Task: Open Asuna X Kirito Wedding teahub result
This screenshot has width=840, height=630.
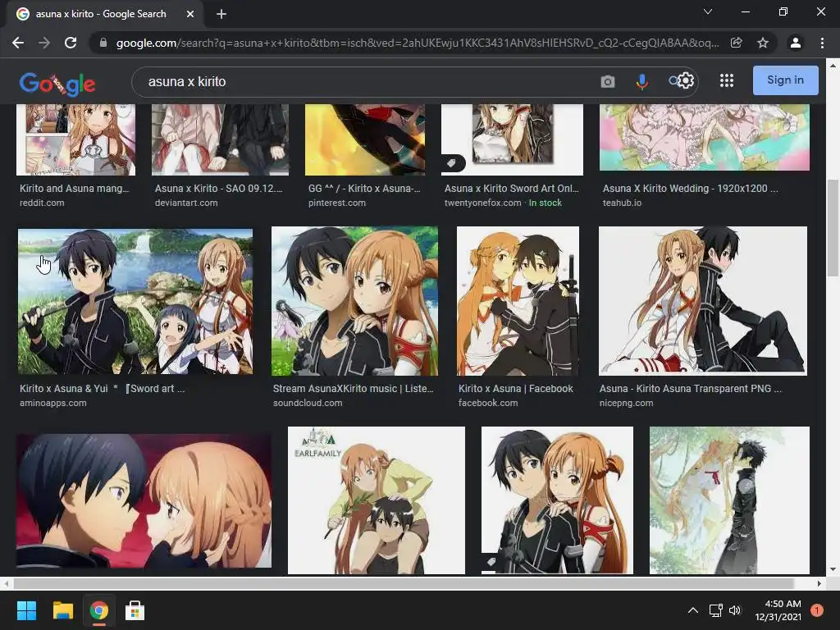Action: [x=691, y=189]
